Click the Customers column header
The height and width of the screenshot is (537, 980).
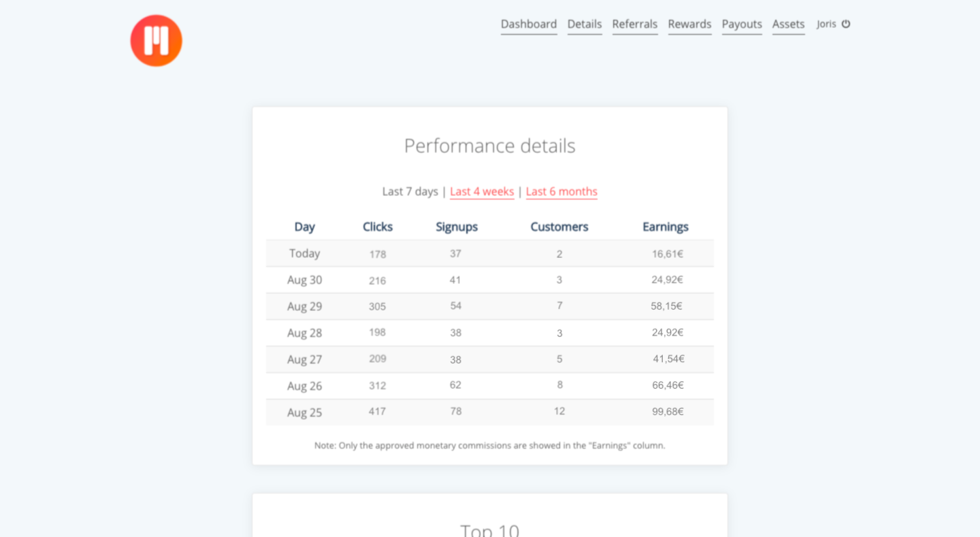click(x=559, y=227)
